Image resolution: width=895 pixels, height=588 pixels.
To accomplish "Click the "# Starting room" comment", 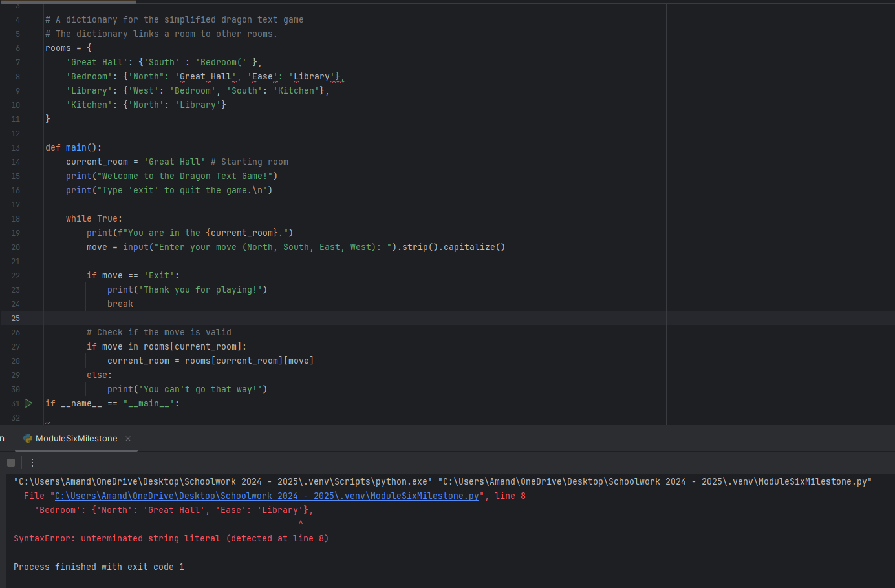I will pos(250,162).
